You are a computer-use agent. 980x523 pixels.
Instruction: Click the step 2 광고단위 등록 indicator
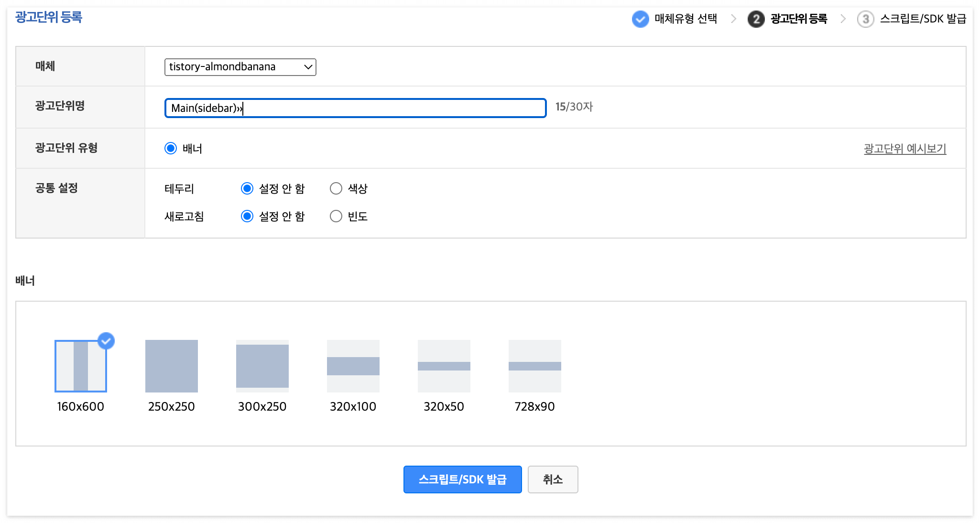click(x=757, y=19)
